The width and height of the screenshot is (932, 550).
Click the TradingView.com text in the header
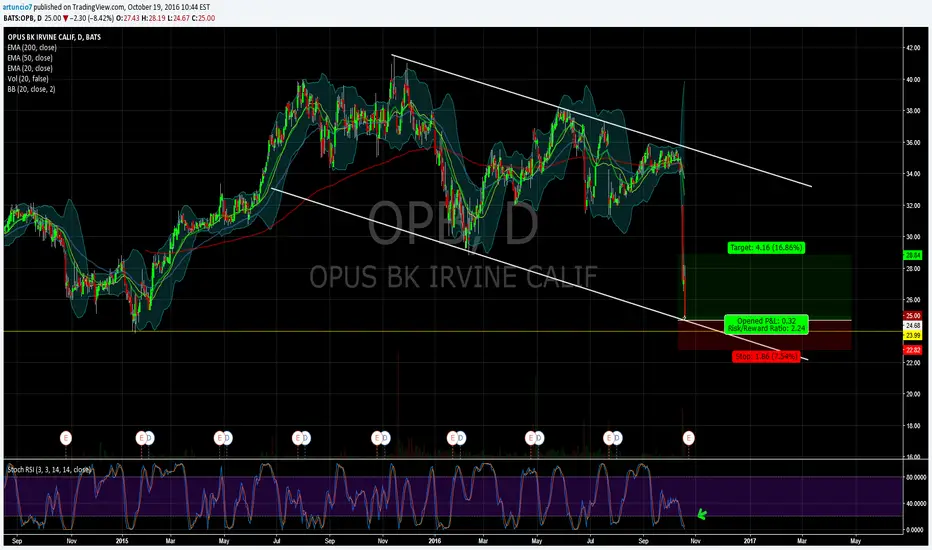(x=97, y=7)
